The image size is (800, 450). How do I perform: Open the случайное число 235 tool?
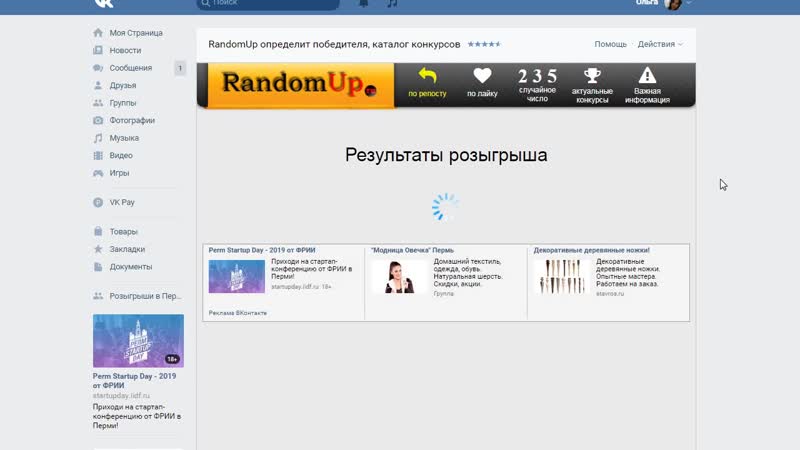[537, 85]
